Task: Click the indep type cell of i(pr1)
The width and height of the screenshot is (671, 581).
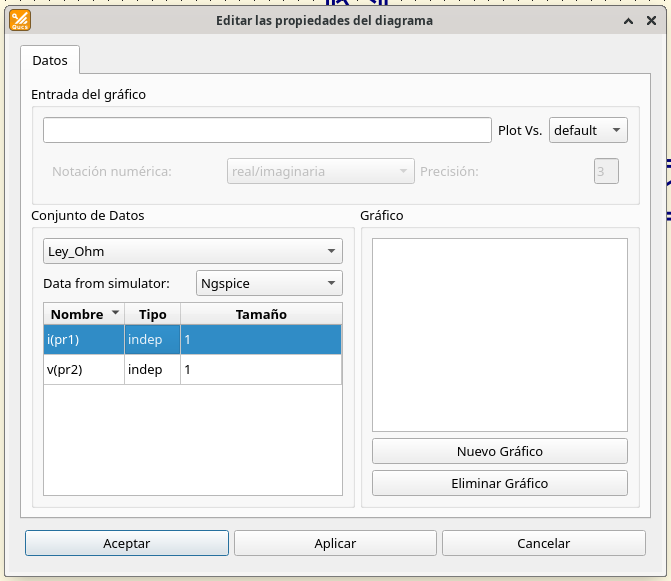Action: (x=152, y=340)
